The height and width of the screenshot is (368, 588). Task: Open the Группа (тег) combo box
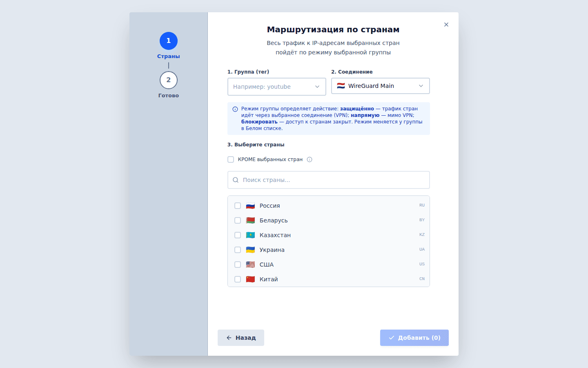point(277,87)
